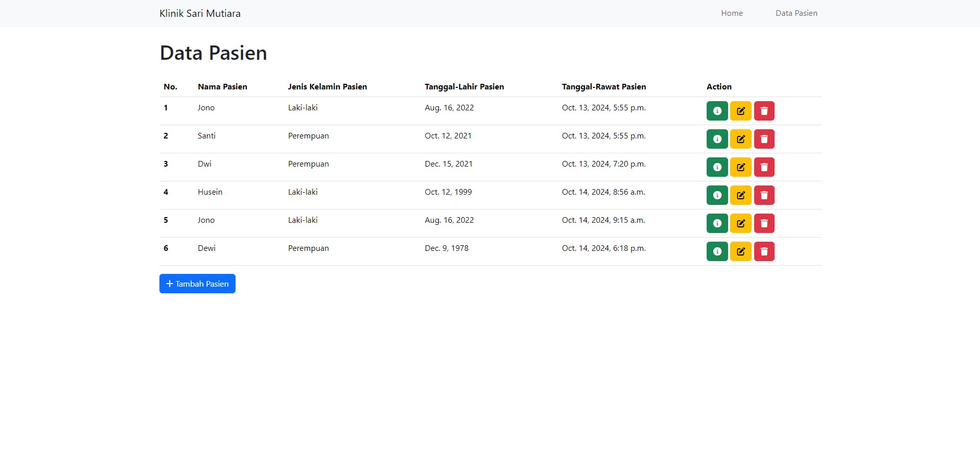Screen dimensions: 980x466
Task: Show info for patient Santi
Action: (717, 138)
